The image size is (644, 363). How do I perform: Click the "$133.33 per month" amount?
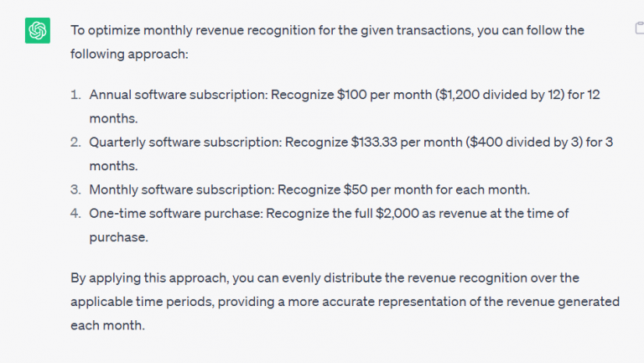pos(407,143)
